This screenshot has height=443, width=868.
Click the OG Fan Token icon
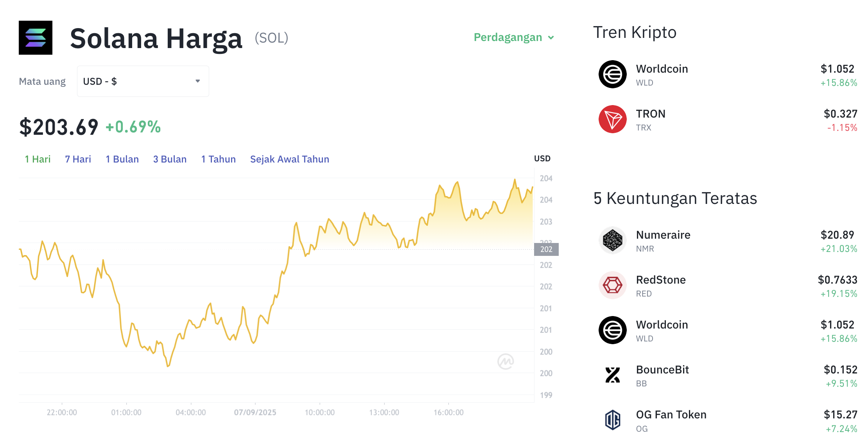[x=612, y=420]
